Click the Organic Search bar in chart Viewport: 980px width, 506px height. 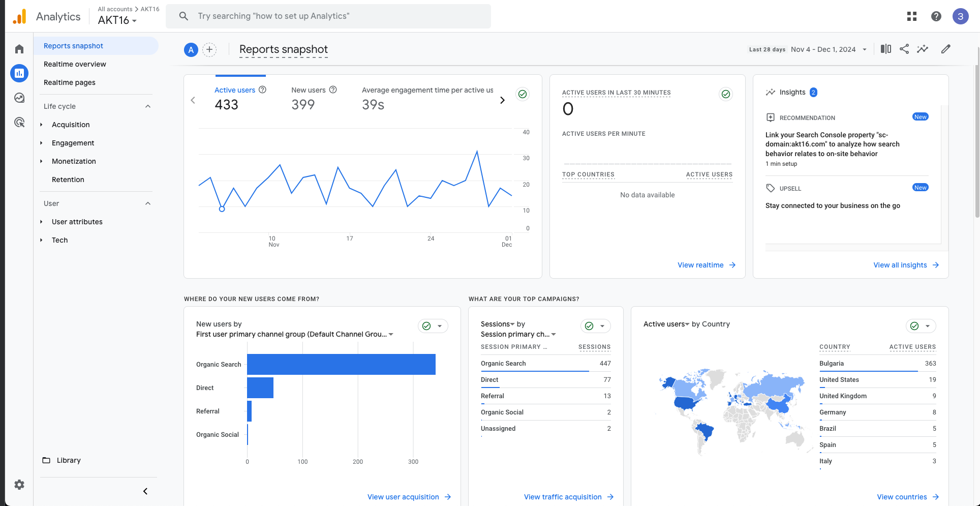[341, 364]
